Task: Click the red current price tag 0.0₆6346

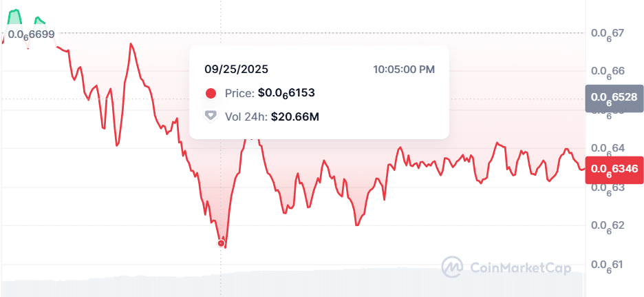Action: pos(614,170)
